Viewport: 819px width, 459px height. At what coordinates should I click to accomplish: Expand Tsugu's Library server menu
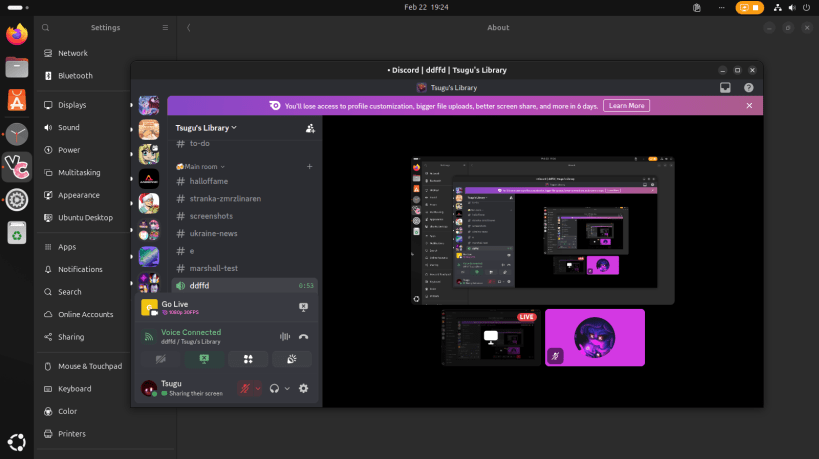tap(206, 128)
